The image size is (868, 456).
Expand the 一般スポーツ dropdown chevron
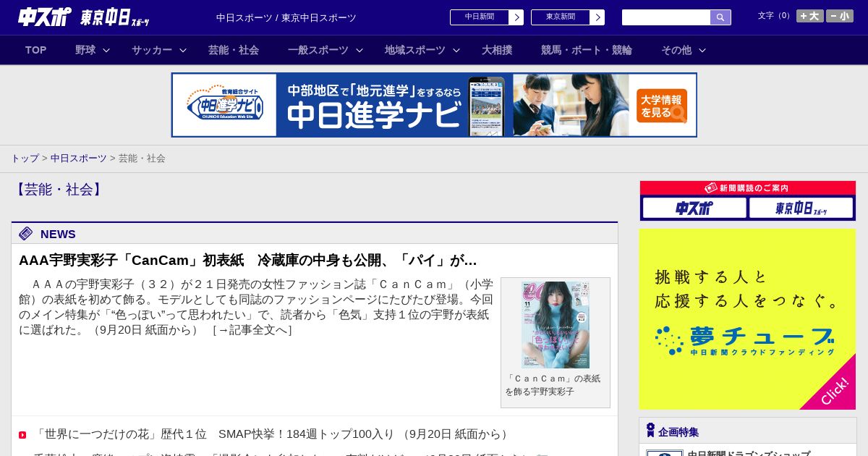(x=359, y=50)
